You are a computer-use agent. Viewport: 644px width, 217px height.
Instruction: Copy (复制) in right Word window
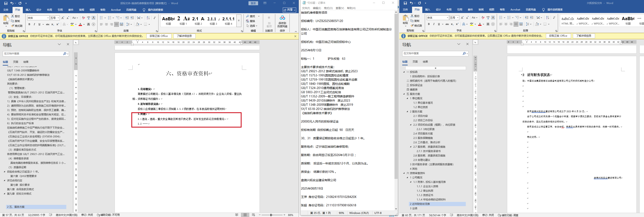tap(415, 21)
